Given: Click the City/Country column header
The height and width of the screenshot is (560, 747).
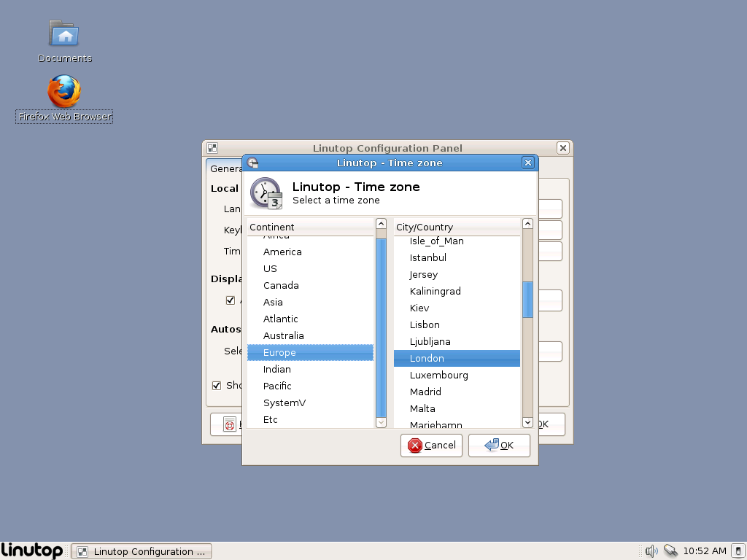Looking at the screenshot, I should pos(457,227).
